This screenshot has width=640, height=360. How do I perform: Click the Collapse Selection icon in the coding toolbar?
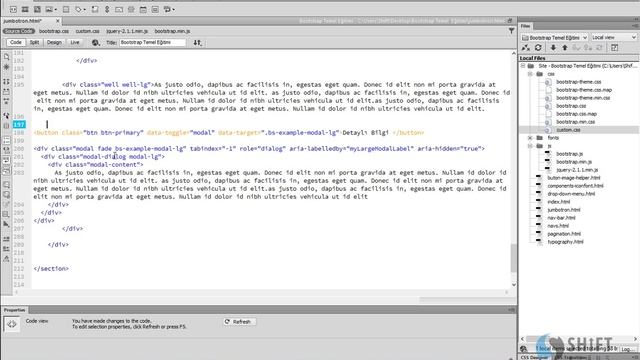[6, 91]
